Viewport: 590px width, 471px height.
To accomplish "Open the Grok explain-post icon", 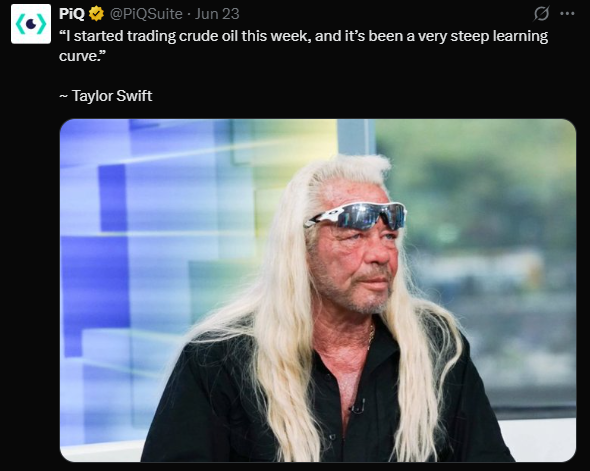I will click(541, 14).
